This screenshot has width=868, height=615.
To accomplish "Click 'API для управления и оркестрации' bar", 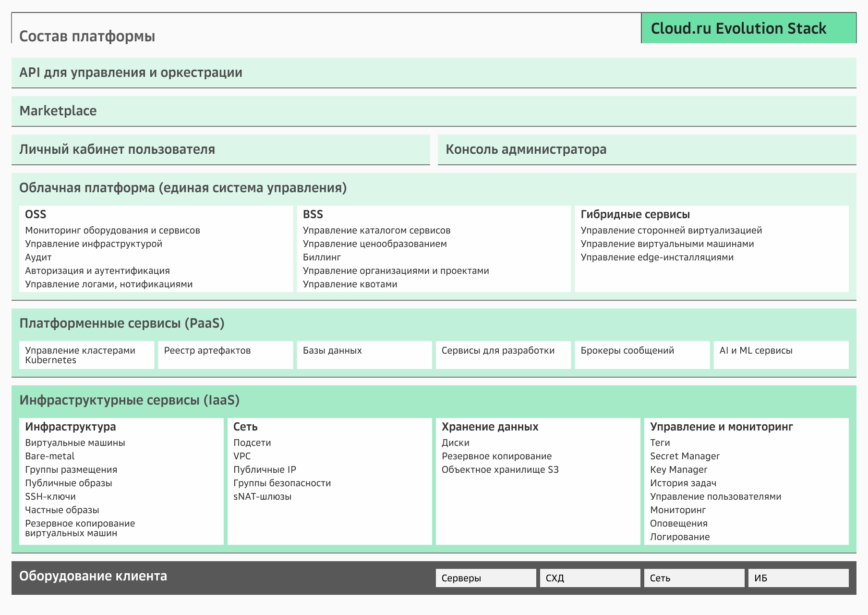I will coord(434,73).
